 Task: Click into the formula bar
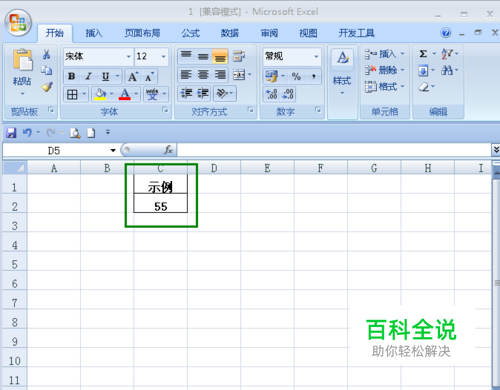pos(334,150)
